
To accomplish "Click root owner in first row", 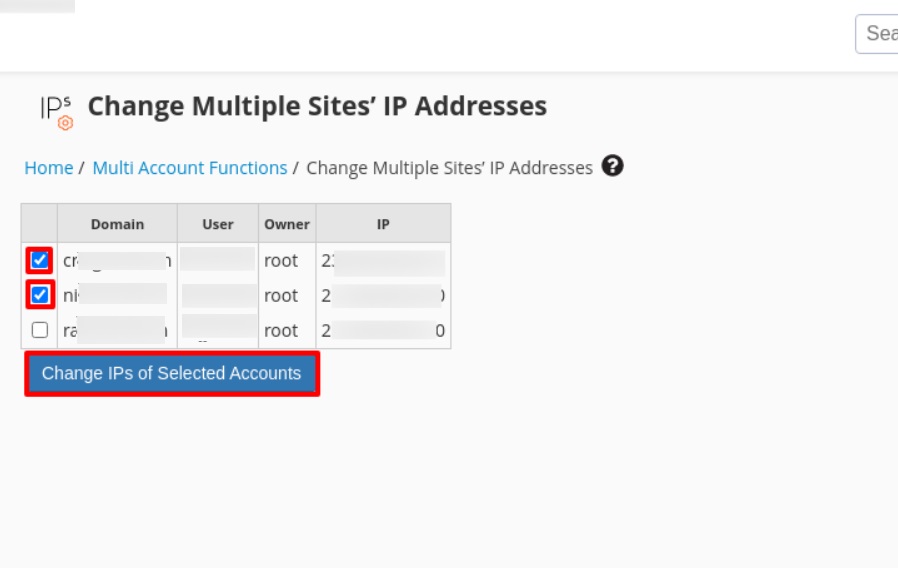I will [281, 261].
